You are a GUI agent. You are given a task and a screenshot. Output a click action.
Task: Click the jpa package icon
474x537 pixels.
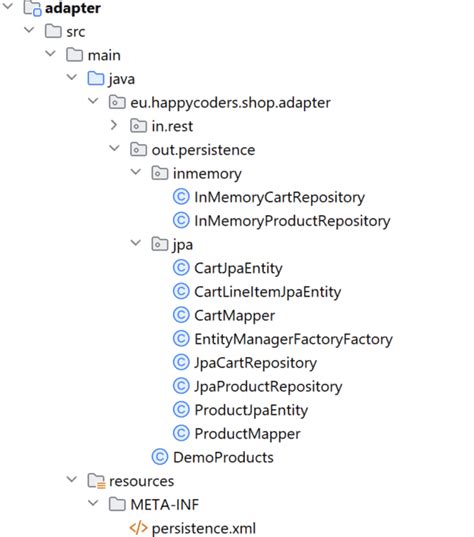point(160,244)
